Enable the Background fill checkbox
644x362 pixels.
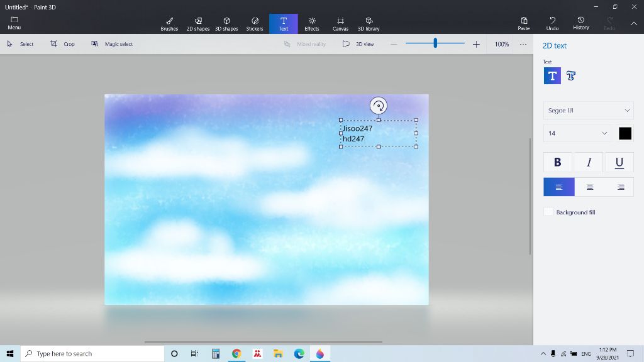click(548, 212)
